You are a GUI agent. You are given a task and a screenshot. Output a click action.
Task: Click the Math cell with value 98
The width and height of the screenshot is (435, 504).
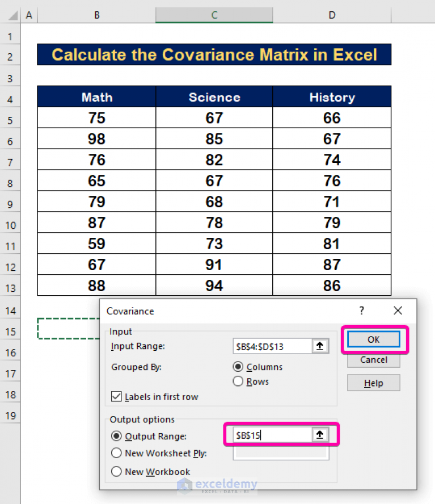point(97,138)
